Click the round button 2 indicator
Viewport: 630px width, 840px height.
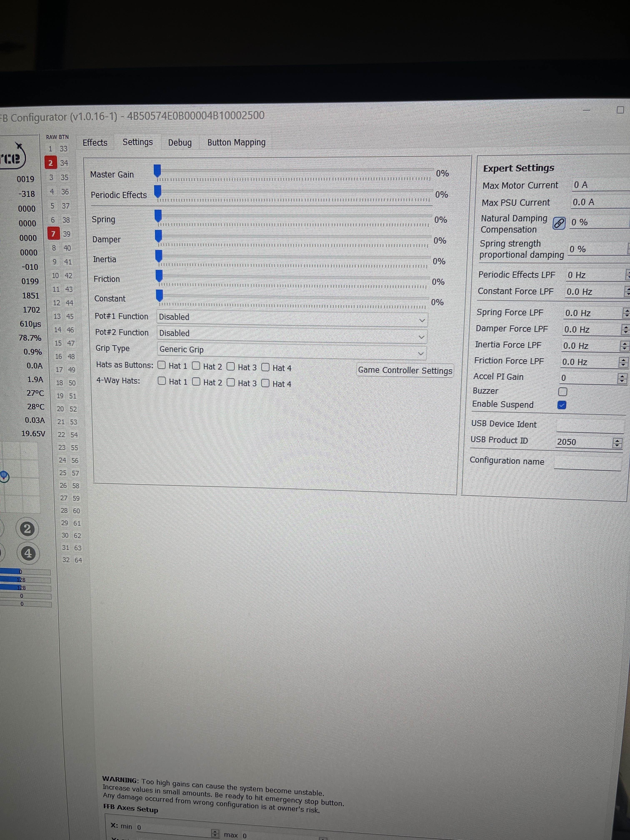(27, 529)
